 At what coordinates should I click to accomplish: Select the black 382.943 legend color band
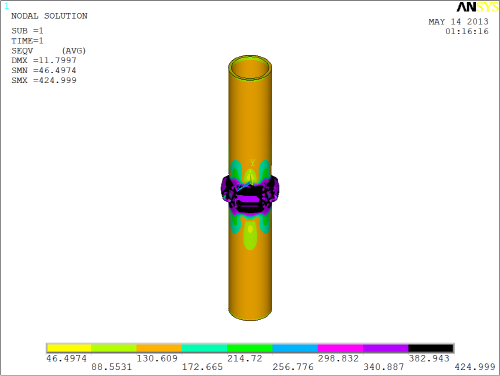[x=431, y=348]
